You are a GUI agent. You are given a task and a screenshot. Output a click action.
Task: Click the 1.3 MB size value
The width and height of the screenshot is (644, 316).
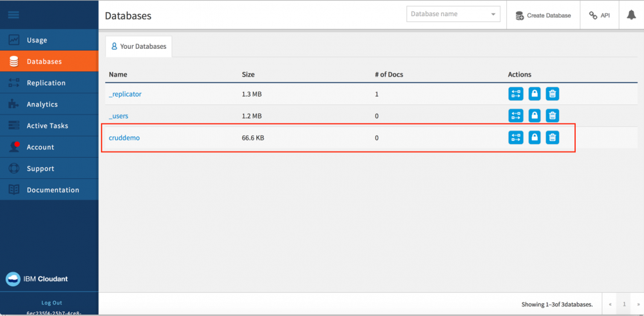[252, 94]
